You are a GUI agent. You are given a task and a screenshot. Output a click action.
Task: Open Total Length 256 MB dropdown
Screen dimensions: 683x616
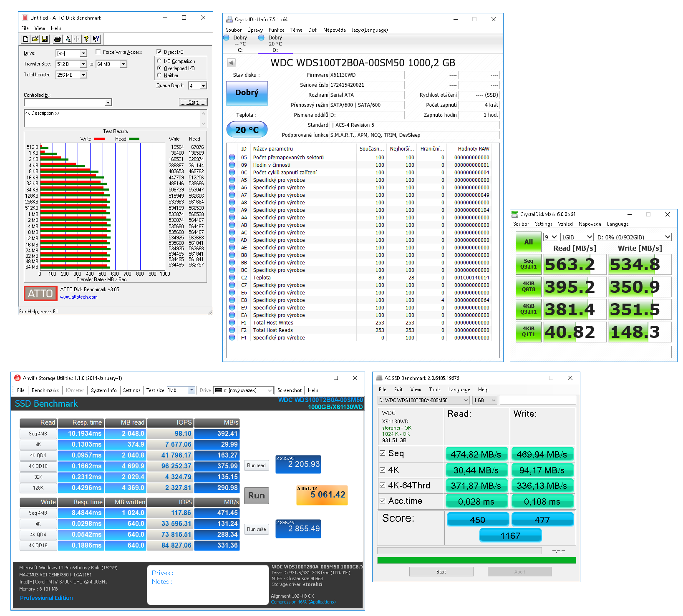[83, 75]
